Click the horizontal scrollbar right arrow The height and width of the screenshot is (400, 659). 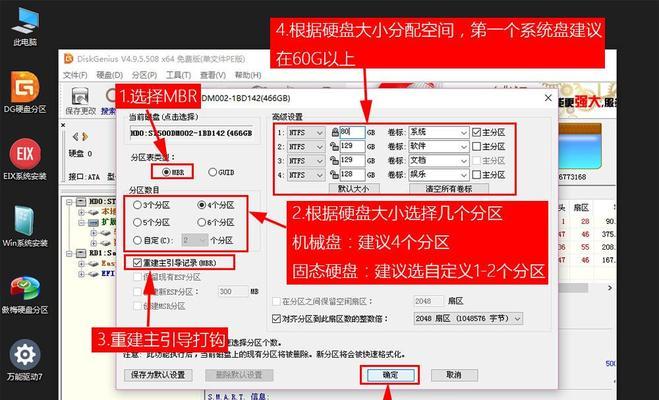(610, 288)
